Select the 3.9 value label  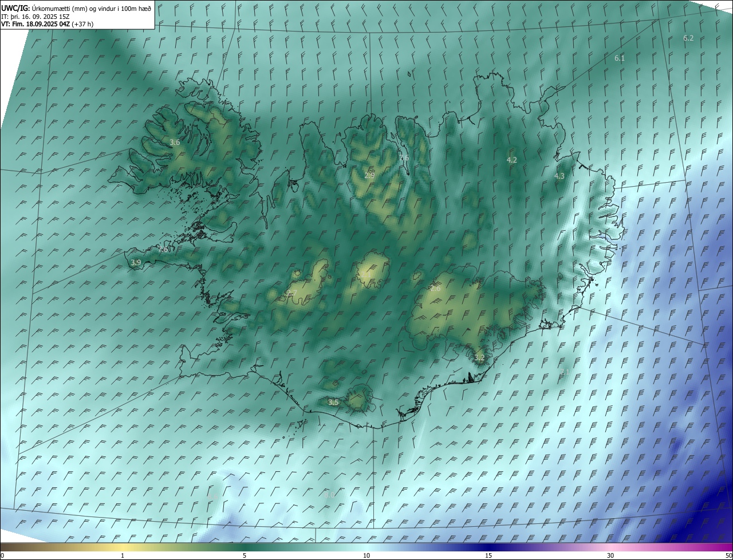click(136, 263)
